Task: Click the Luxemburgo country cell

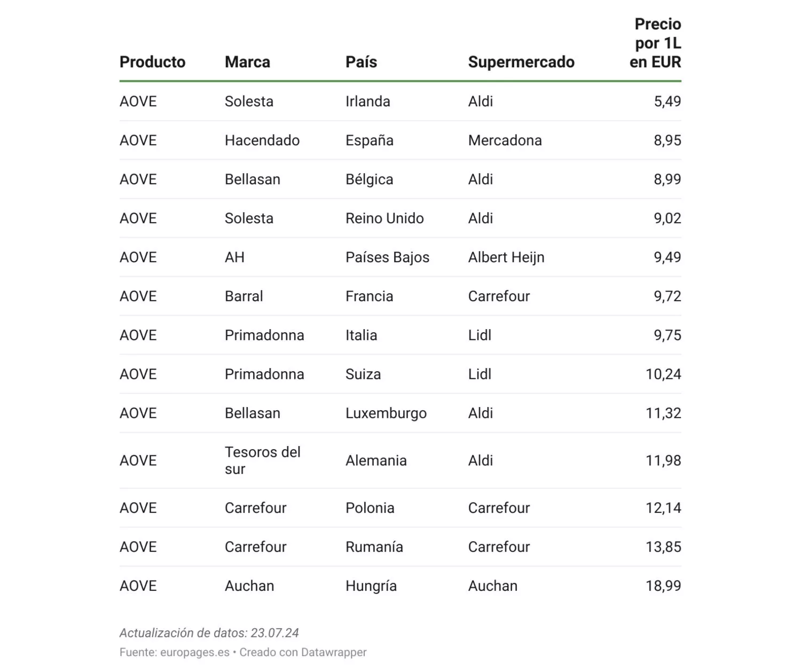Action: pos(386,413)
